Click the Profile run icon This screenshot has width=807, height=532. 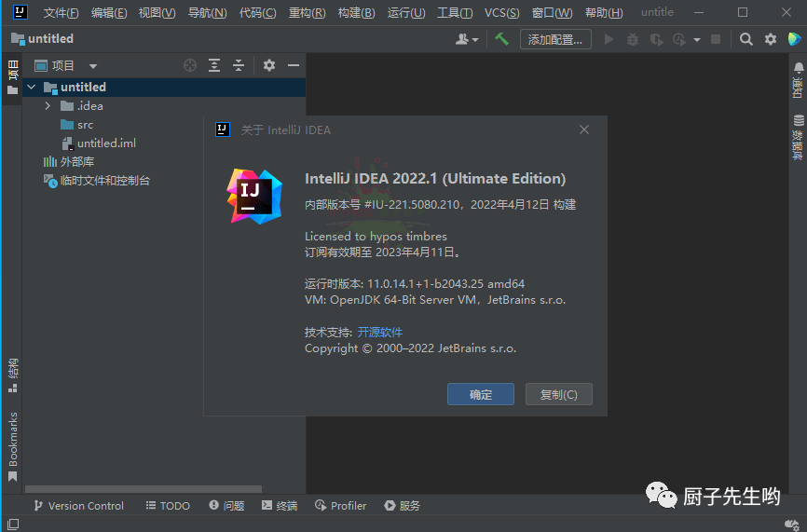(x=679, y=39)
